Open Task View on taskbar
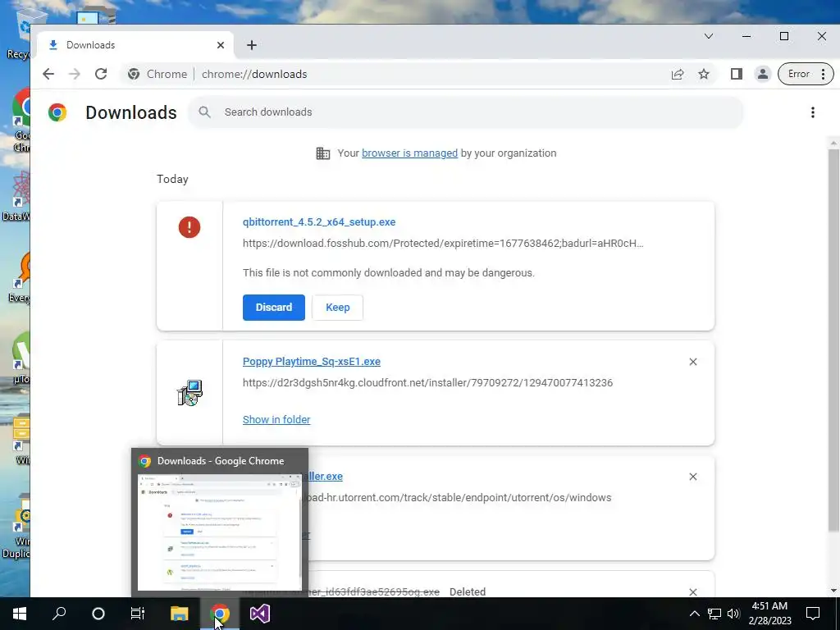Viewport: 840px width, 630px height. point(138,614)
